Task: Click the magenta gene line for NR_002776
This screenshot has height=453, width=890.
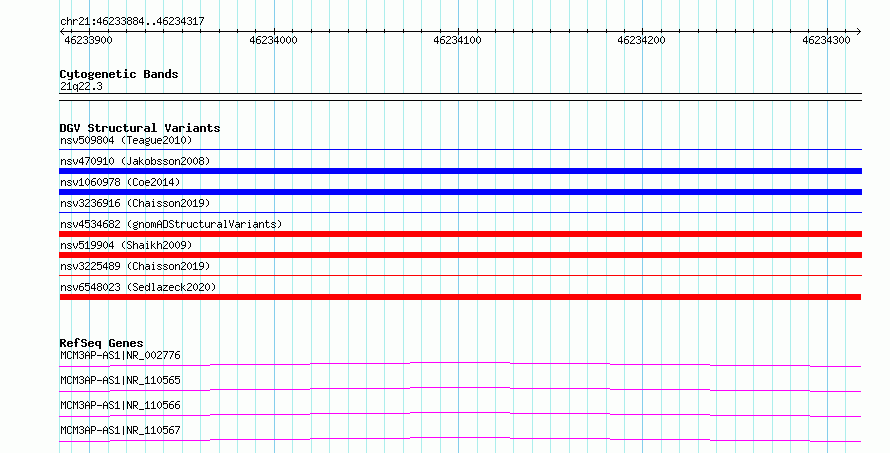Action: (x=460, y=363)
